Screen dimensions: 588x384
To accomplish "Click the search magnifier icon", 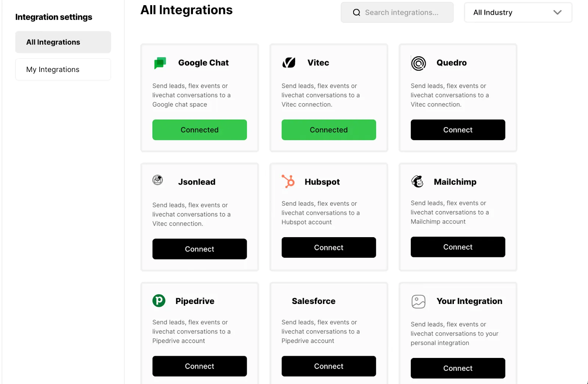I will [x=356, y=12].
